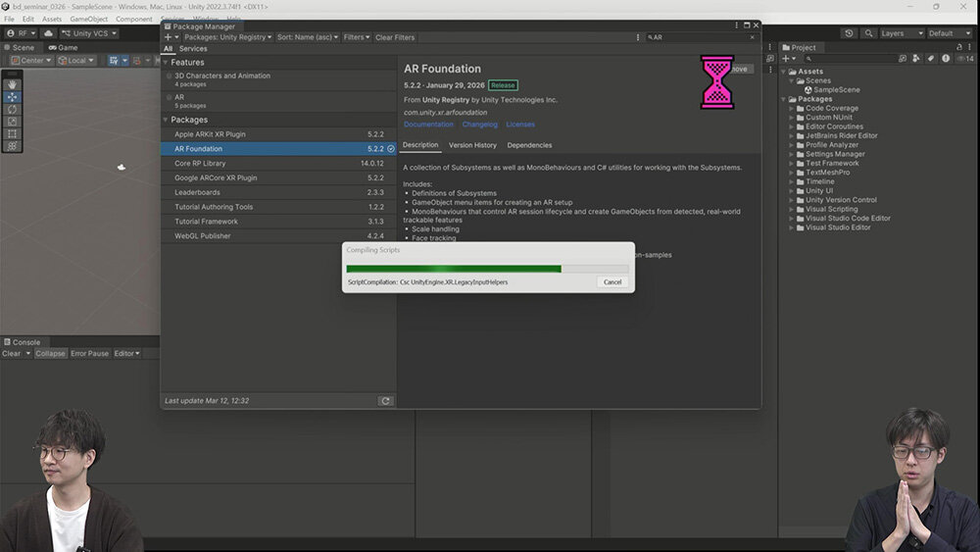The width and height of the screenshot is (980, 552).
Task: Select the Move tool in Scene toolbar
Action: pyautogui.click(x=12, y=97)
